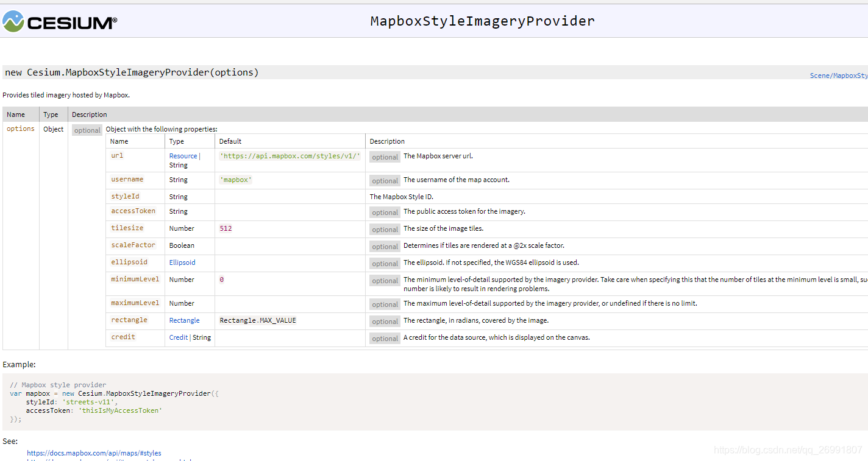Click the ellipsoid property name
Screen dimensions: 868x461
pyautogui.click(x=129, y=262)
